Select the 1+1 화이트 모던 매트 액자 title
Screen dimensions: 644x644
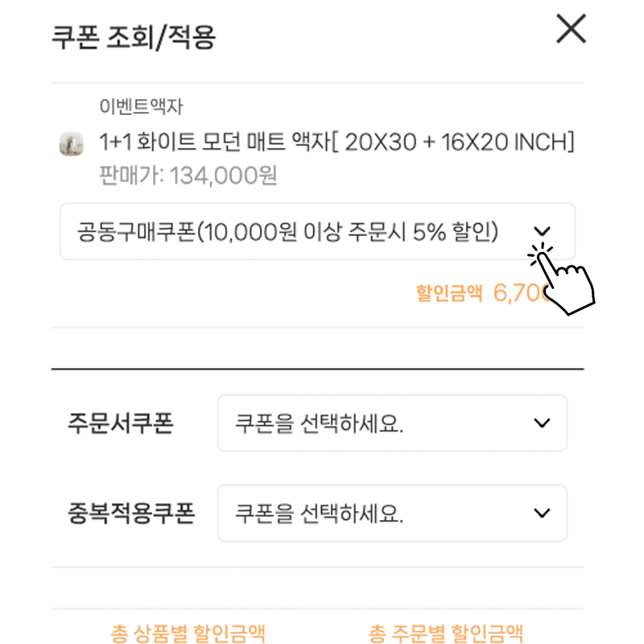point(336,142)
